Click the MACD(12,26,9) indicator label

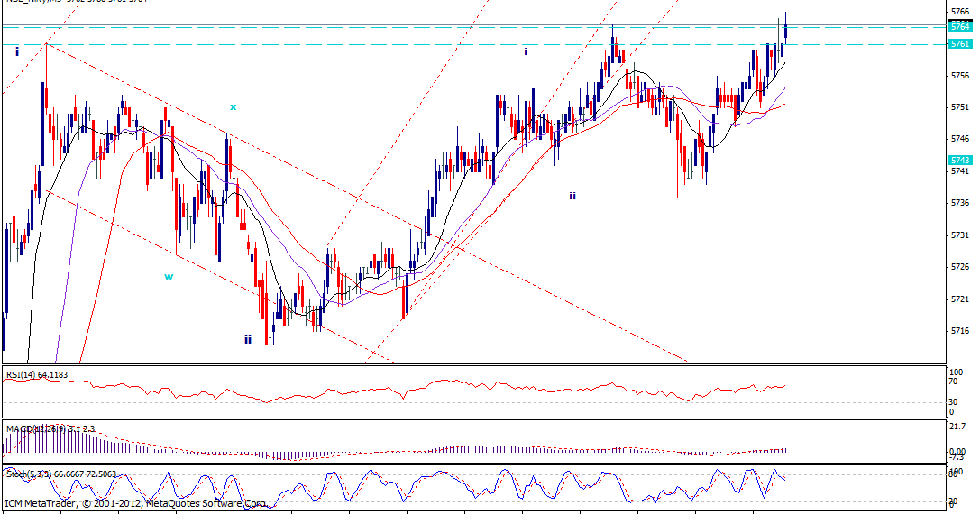tap(50, 428)
